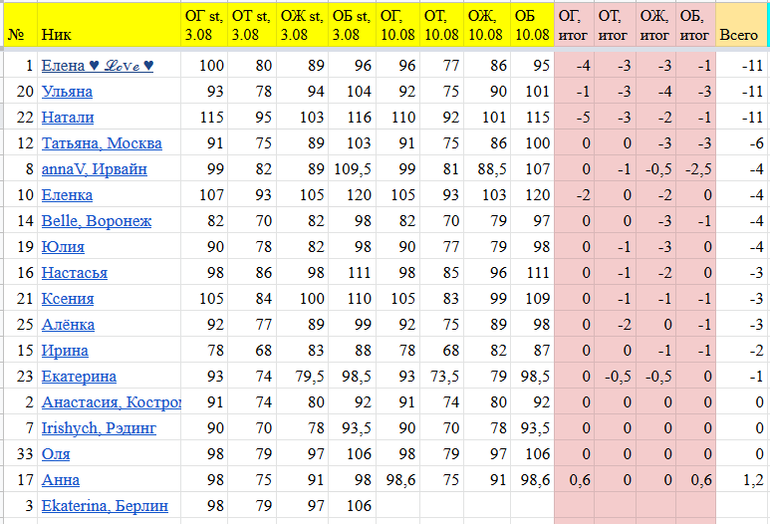Click the Ник column header

pyautogui.click(x=56, y=35)
